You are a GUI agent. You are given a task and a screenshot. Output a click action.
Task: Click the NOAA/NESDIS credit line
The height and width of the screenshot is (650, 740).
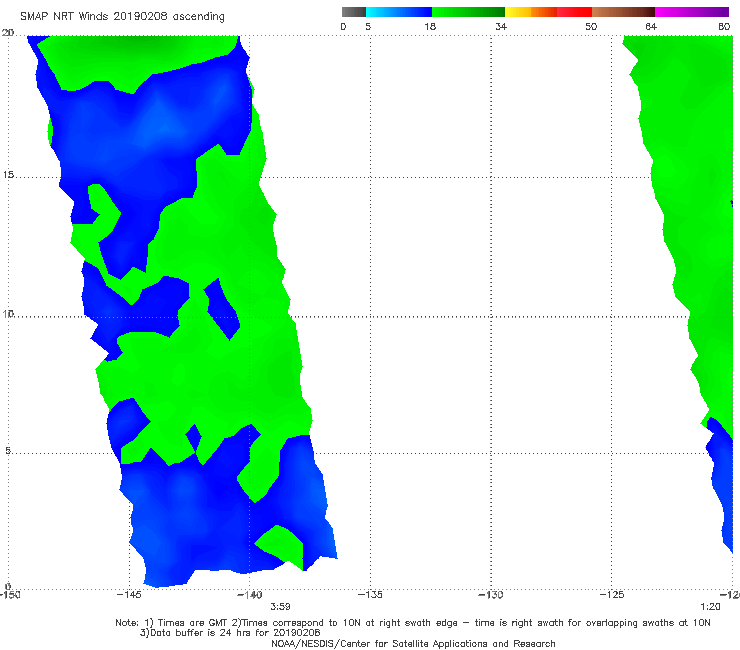413,643
